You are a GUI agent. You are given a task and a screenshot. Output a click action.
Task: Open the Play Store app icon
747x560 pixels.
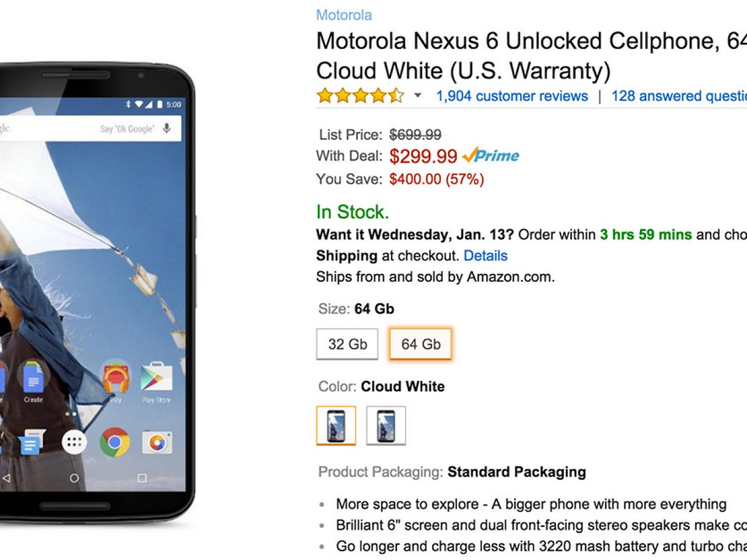tap(156, 378)
